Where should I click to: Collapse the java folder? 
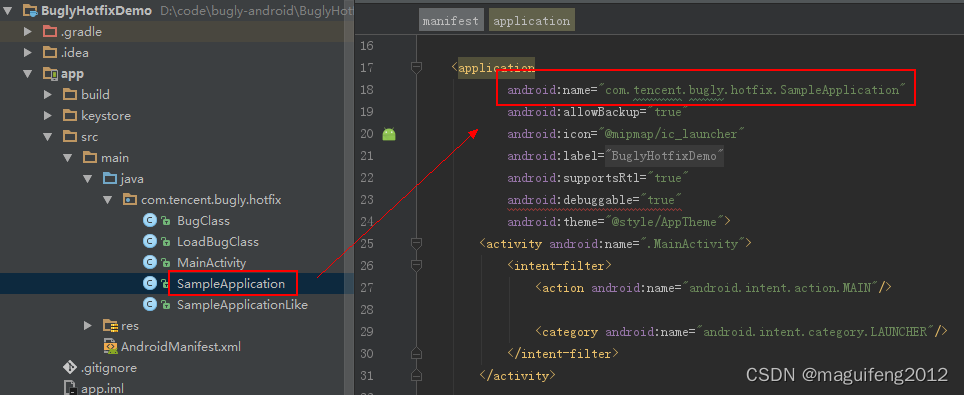pos(88,178)
